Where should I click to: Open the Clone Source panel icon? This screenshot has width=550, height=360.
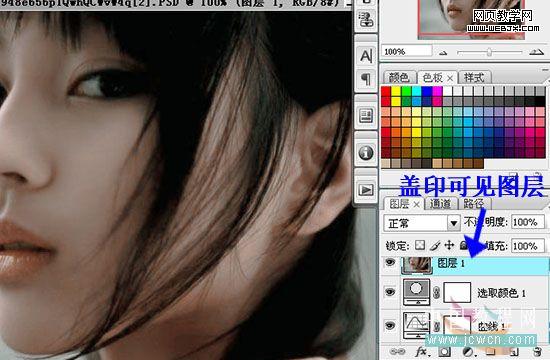pos(366,19)
